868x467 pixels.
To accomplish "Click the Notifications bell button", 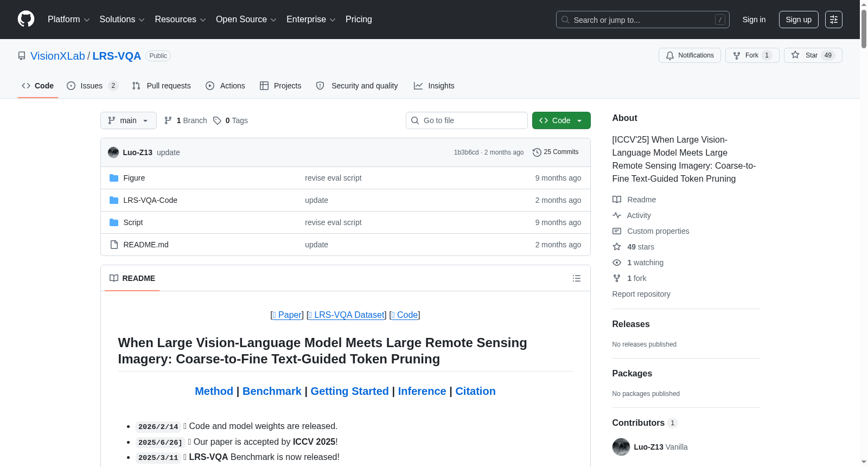I will (x=690, y=55).
